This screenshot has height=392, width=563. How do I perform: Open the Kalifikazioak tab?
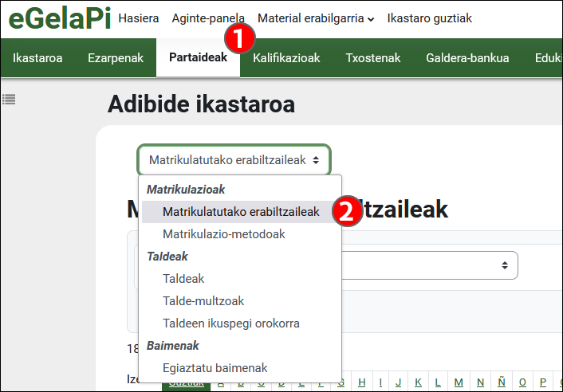click(x=286, y=57)
